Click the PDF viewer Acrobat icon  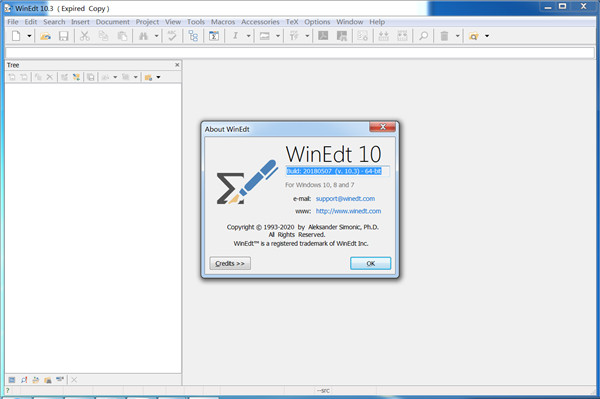(323, 36)
